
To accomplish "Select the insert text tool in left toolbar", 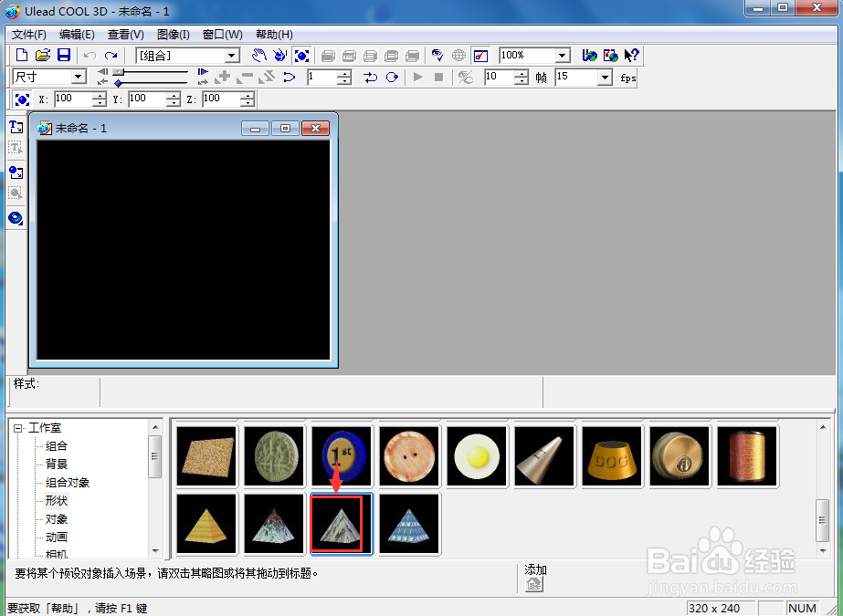I will click(16, 127).
